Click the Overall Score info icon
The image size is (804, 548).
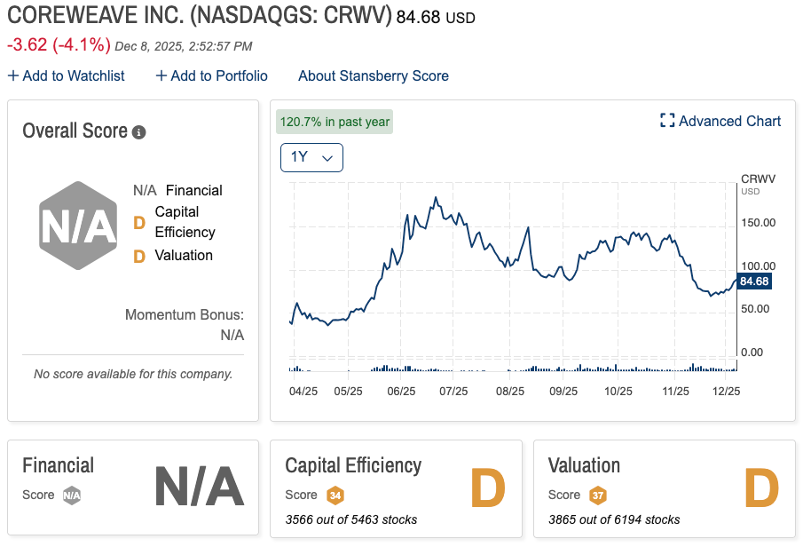pos(139,132)
